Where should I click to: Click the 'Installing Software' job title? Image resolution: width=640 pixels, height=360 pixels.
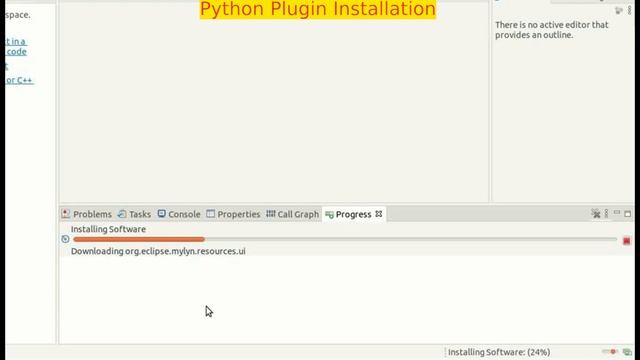(x=108, y=229)
